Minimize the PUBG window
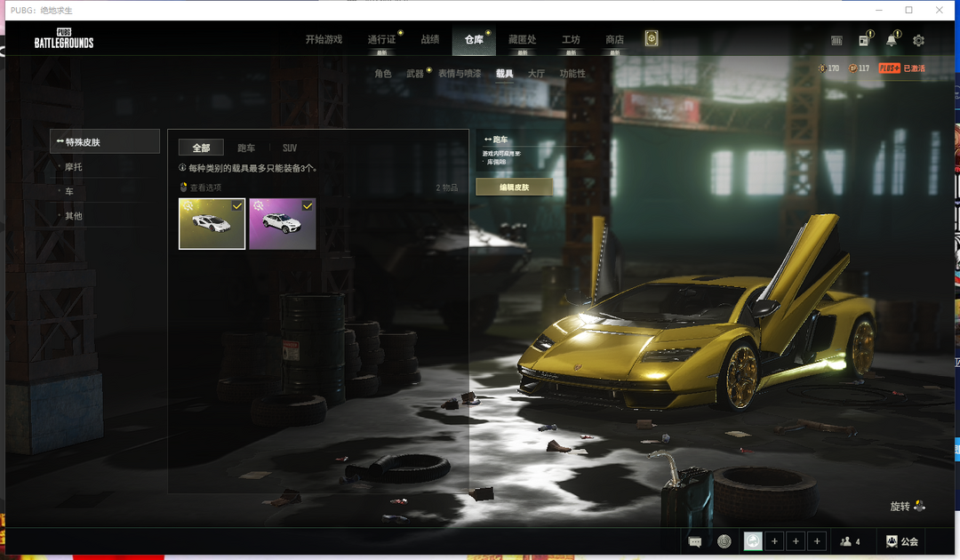 click(x=878, y=10)
